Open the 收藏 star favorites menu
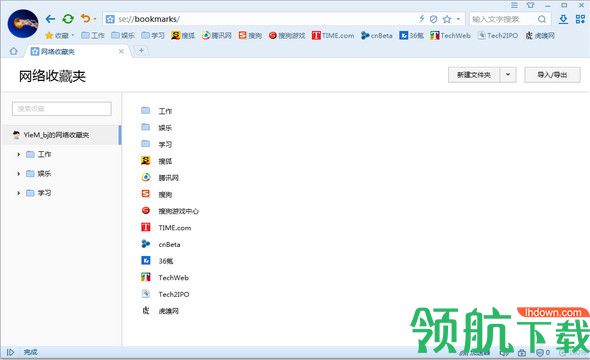Viewport: 590px width, 360px height. coord(59,35)
